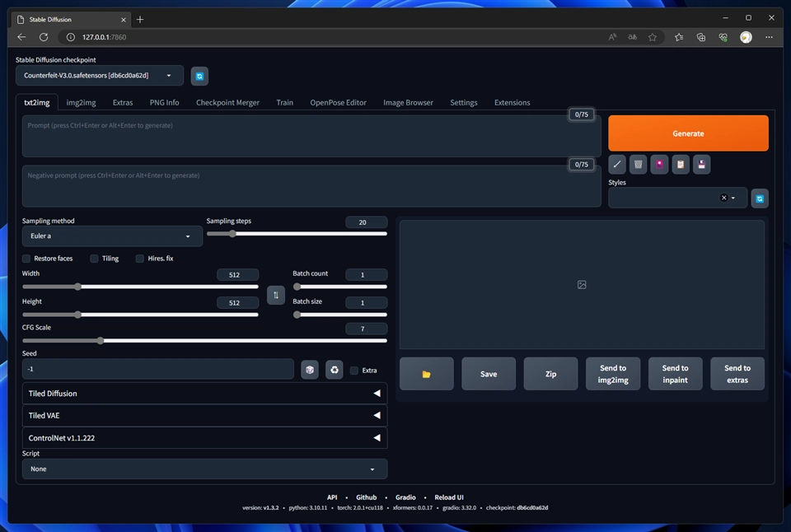
Task: Click into the Negative prompt text box
Action: pyautogui.click(x=311, y=186)
